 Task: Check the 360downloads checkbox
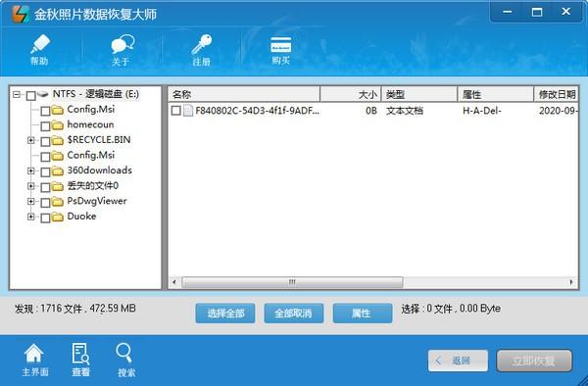click(45, 172)
